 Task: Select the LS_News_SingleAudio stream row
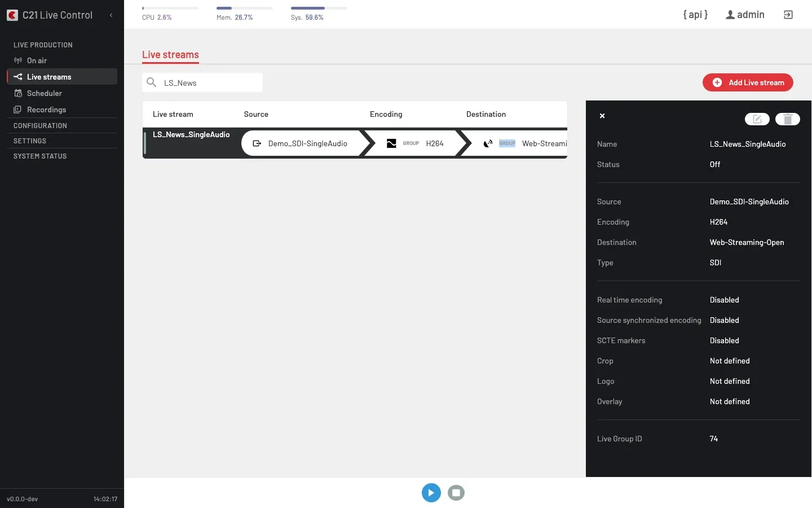pos(355,143)
